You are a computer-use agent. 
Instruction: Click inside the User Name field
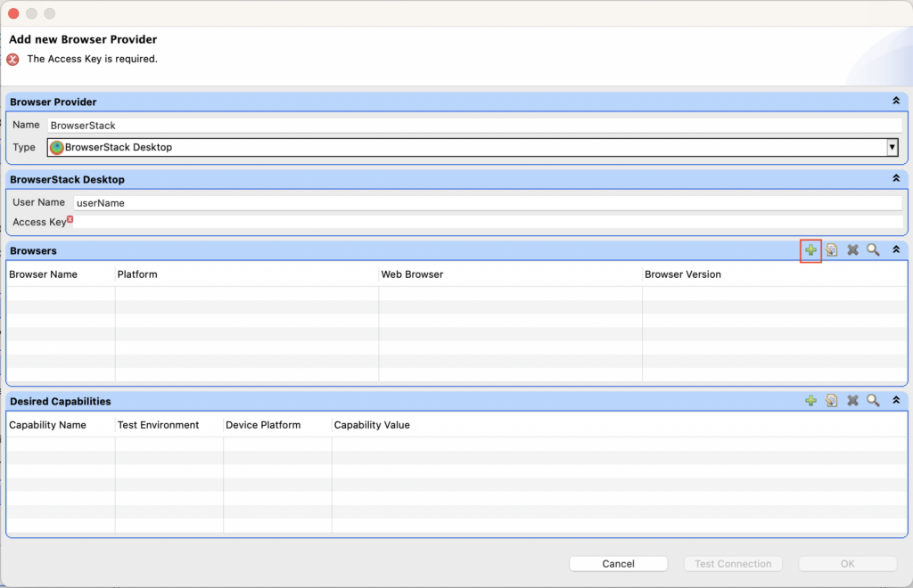(357, 202)
